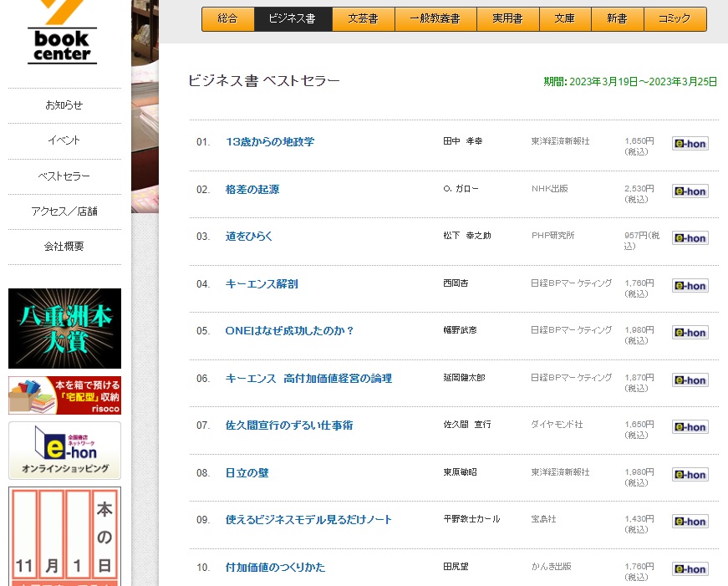Open book title 使えるビジネスモデル見るだけノート
This screenshot has height=586, width=728.
(308, 520)
